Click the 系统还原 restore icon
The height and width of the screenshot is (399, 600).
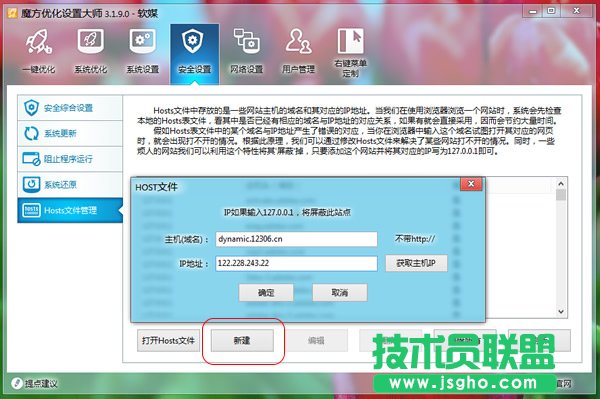[31, 184]
